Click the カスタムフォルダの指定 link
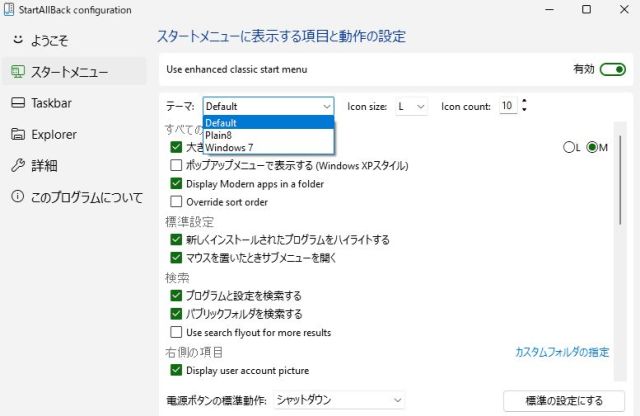640x416 pixels. pyautogui.click(x=562, y=352)
